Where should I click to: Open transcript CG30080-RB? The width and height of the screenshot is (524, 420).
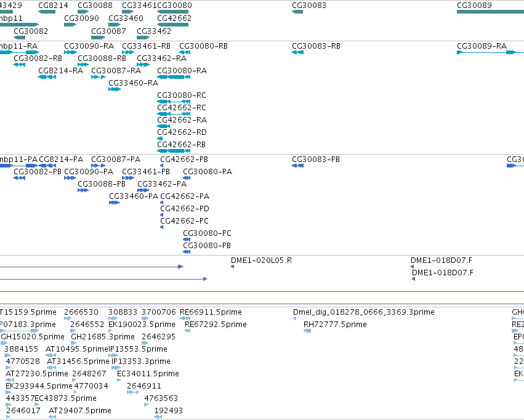coord(204,46)
